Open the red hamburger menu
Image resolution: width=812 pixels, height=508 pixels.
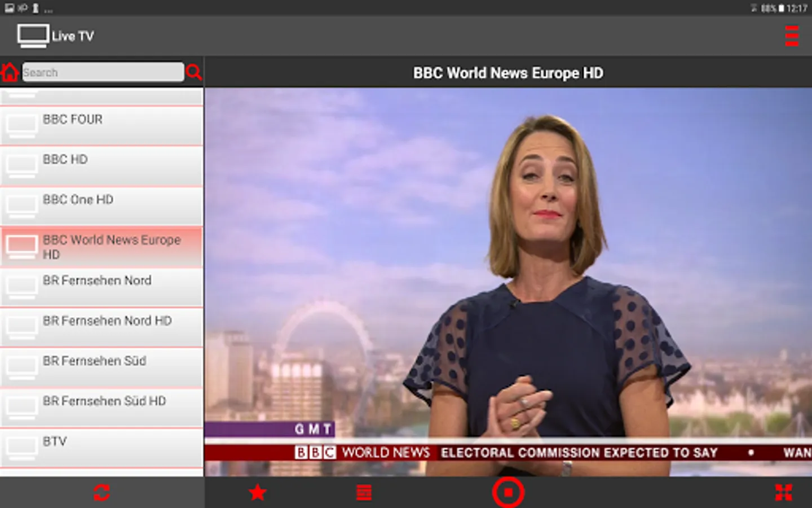pos(792,36)
